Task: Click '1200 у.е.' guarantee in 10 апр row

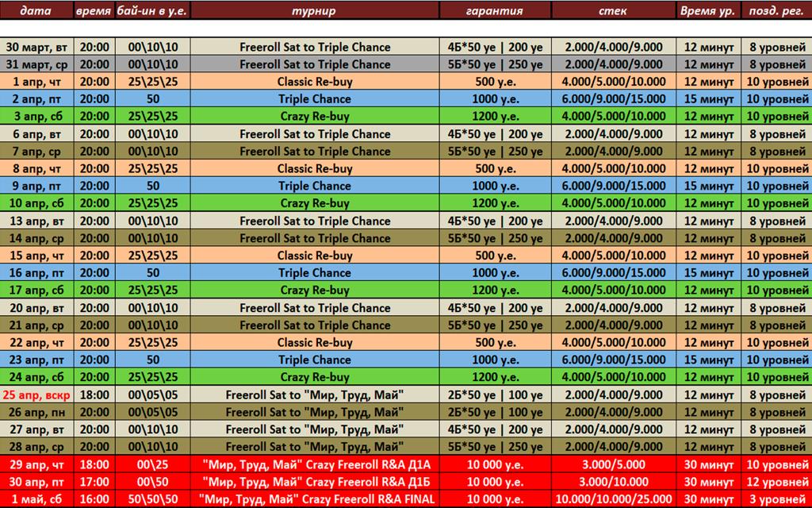Action: [495, 203]
